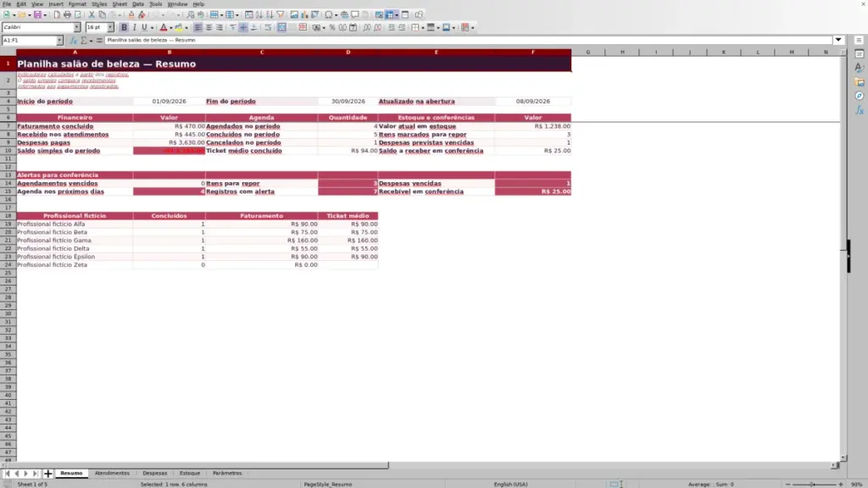Image resolution: width=868 pixels, height=488 pixels.
Task: Toggle Center Vertically alignment
Action: (243, 28)
